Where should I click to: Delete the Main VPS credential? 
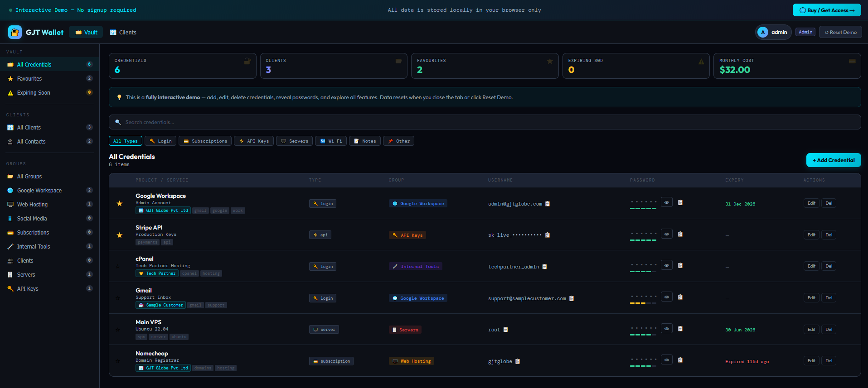pos(829,329)
